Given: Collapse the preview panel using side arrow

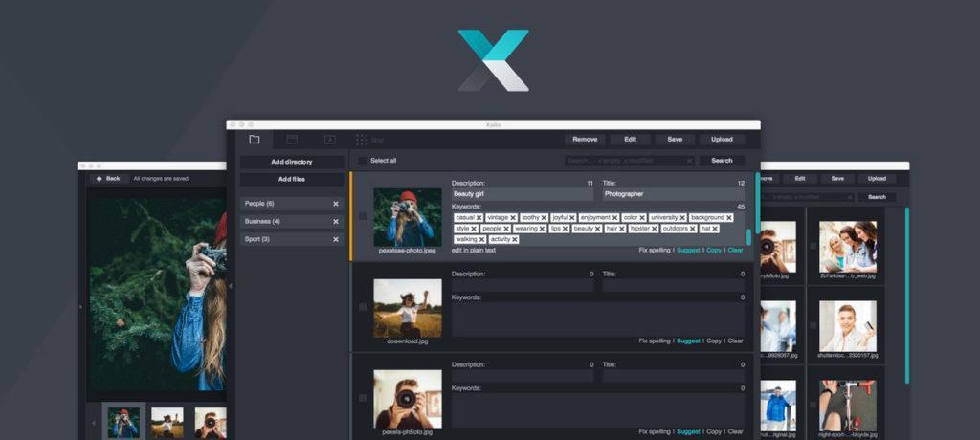Looking at the screenshot, I should click(x=230, y=286).
